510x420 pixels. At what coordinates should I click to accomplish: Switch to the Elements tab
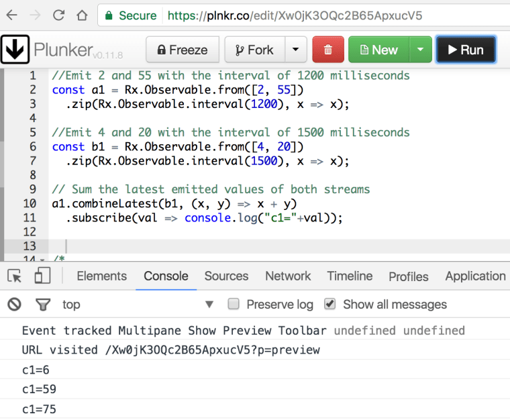click(x=101, y=276)
